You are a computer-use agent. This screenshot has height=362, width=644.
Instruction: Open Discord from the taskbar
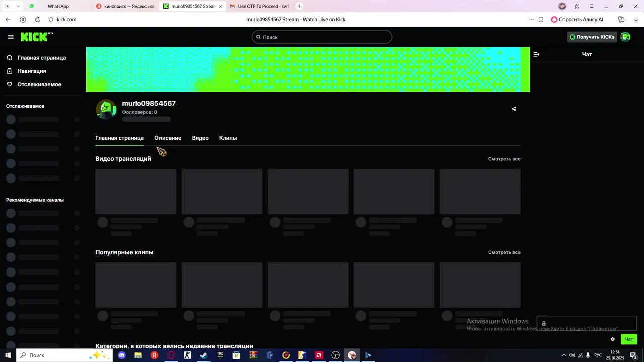(x=122, y=355)
